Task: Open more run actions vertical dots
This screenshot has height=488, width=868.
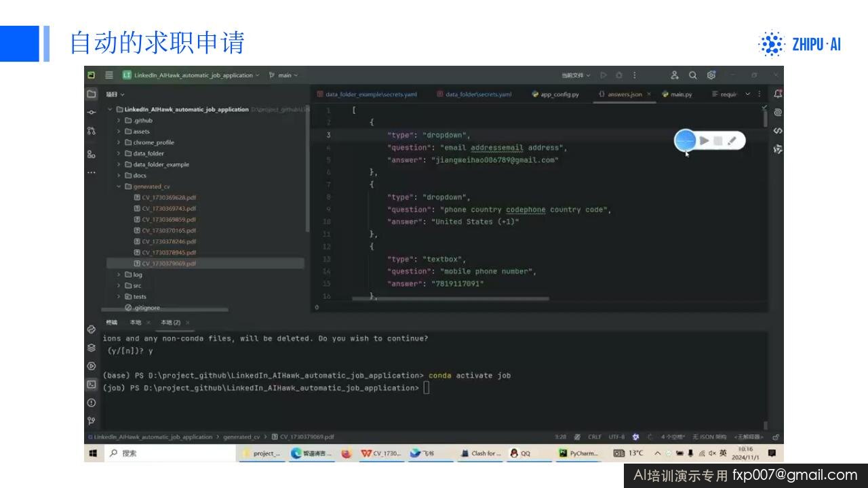Action: (635, 75)
